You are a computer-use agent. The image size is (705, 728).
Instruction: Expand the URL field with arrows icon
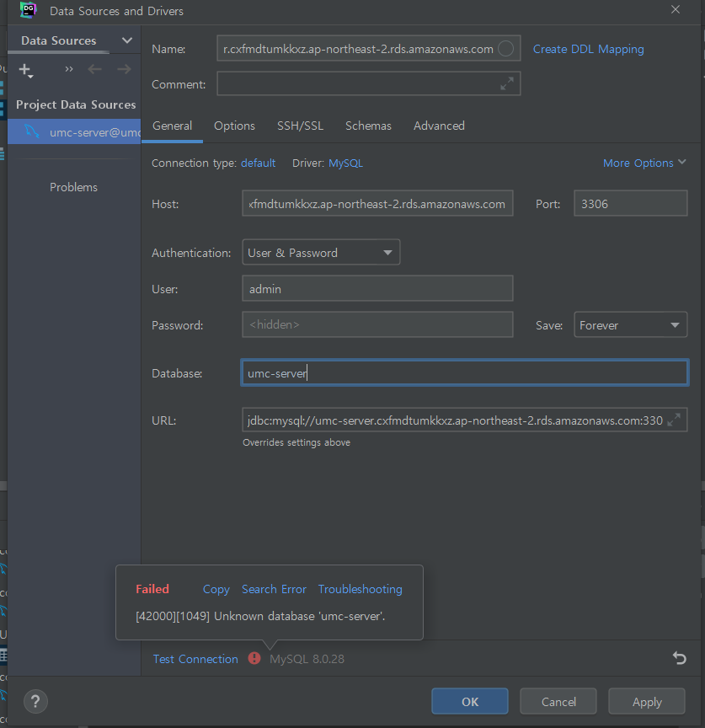(674, 420)
